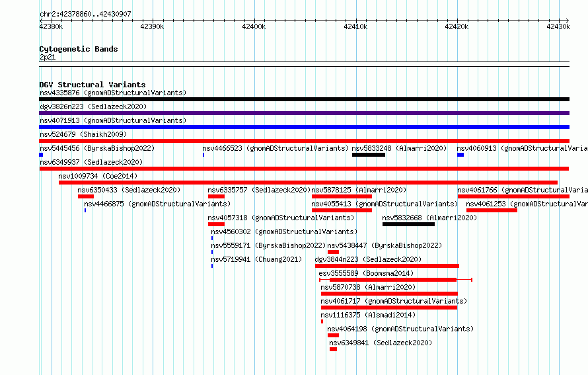The width and height of the screenshot is (588, 375).
Task: Click the nsv4335876 black variant bar
Action: [304, 99]
